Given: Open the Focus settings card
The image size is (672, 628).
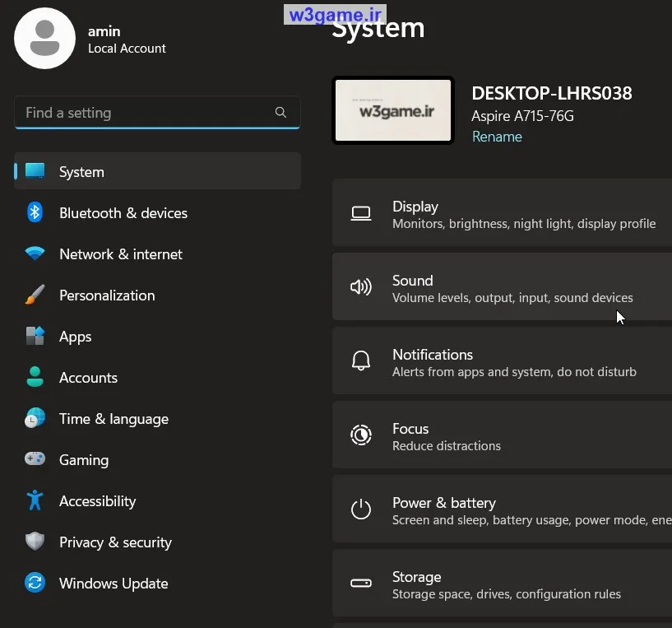Looking at the screenshot, I should tap(502, 435).
